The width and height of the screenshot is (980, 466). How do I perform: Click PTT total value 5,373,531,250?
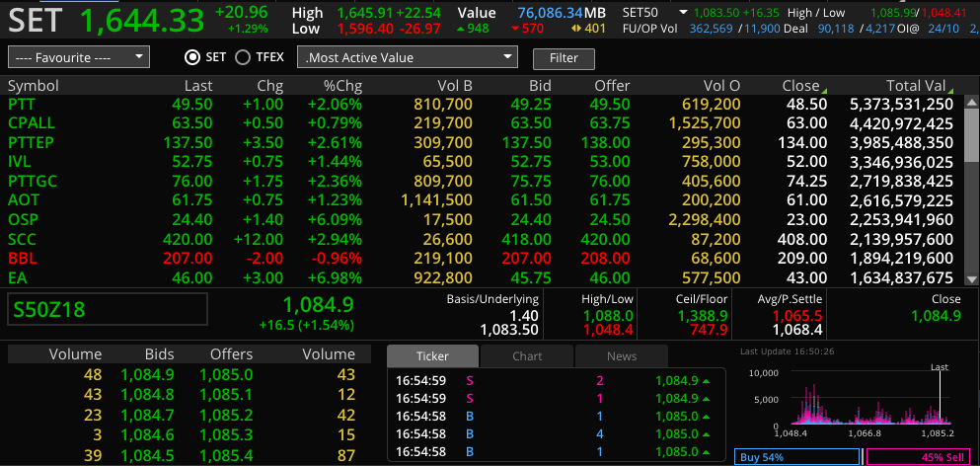pos(901,104)
